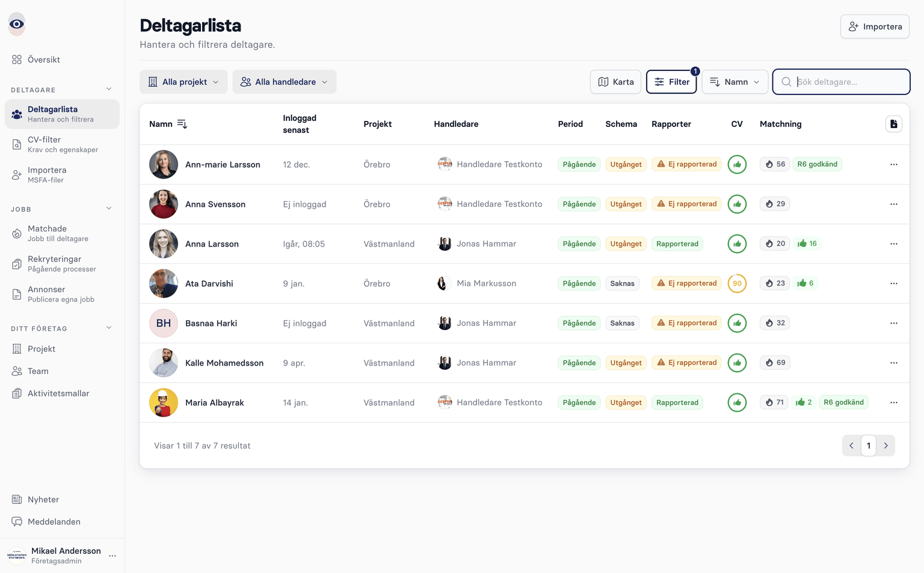Screen dimensions: 924x573
Task: Open the three-dot menu beside Mikael Andersson
Action: pos(112,556)
